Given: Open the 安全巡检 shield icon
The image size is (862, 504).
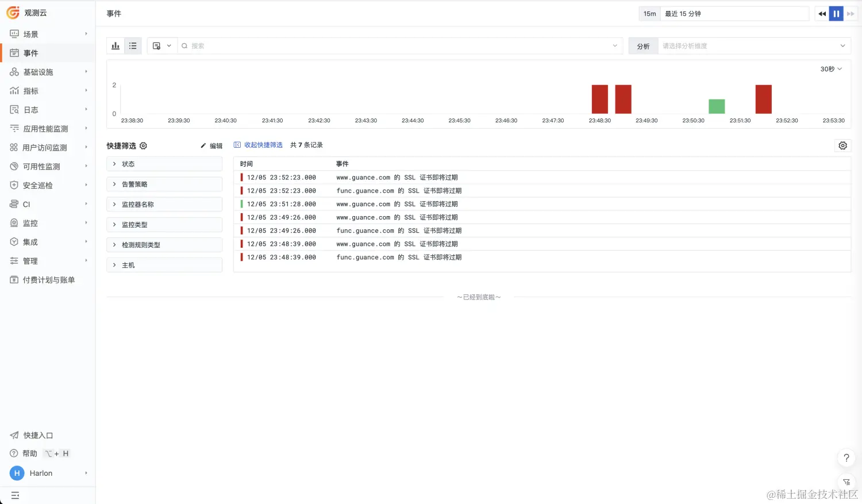Looking at the screenshot, I should (x=14, y=186).
